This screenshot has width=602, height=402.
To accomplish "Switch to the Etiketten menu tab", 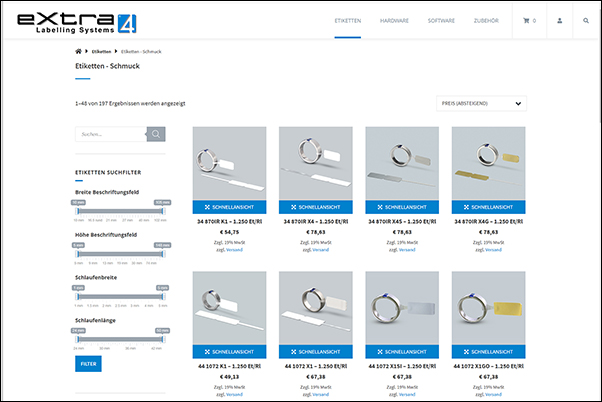I will pyautogui.click(x=348, y=20).
